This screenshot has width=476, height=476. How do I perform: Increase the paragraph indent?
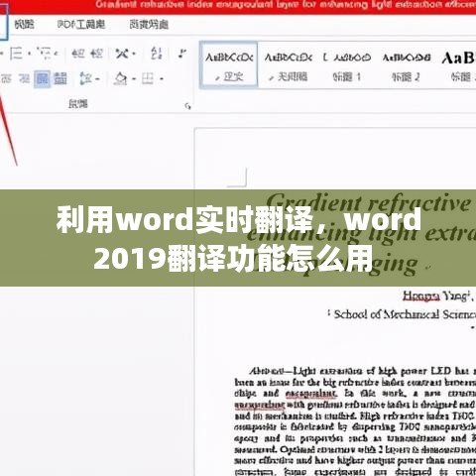click(x=96, y=54)
